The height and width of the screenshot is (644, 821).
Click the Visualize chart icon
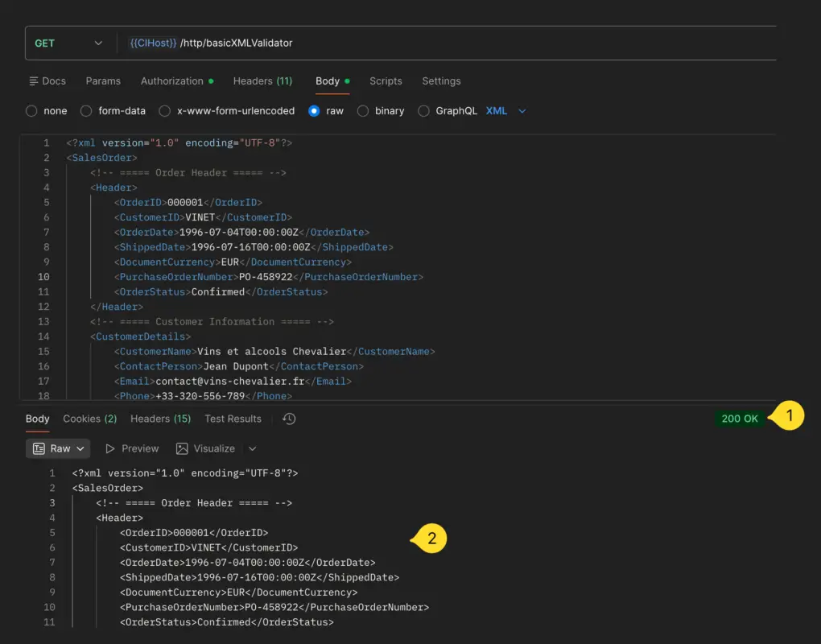coord(182,448)
